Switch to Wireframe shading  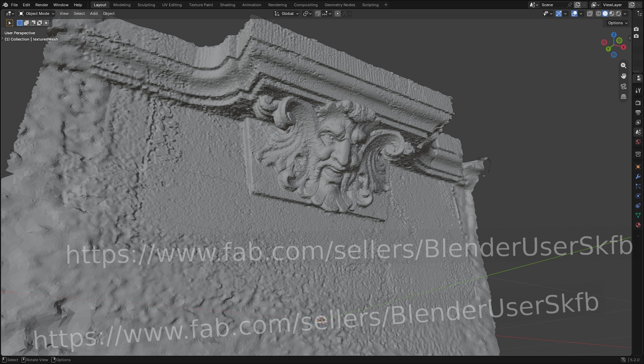pos(598,14)
